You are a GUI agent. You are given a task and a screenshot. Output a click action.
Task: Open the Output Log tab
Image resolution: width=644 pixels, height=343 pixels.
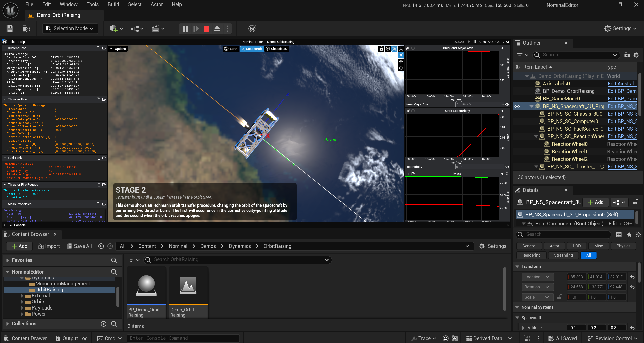tap(71, 338)
